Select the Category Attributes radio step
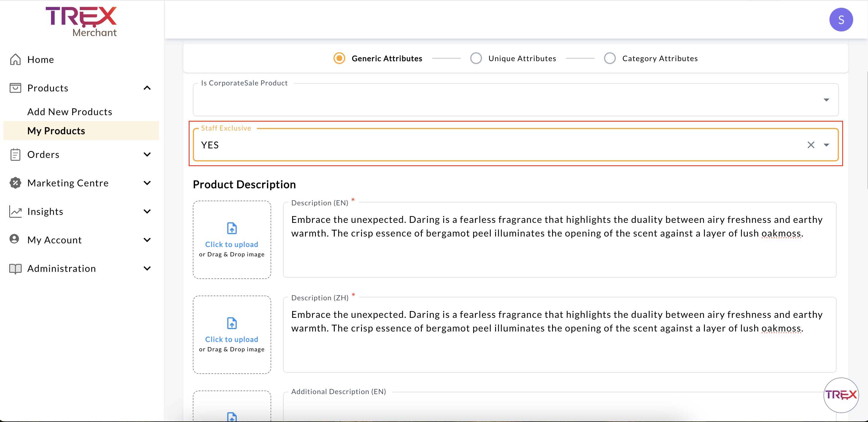This screenshot has width=868, height=422. pyautogui.click(x=610, y=58)
